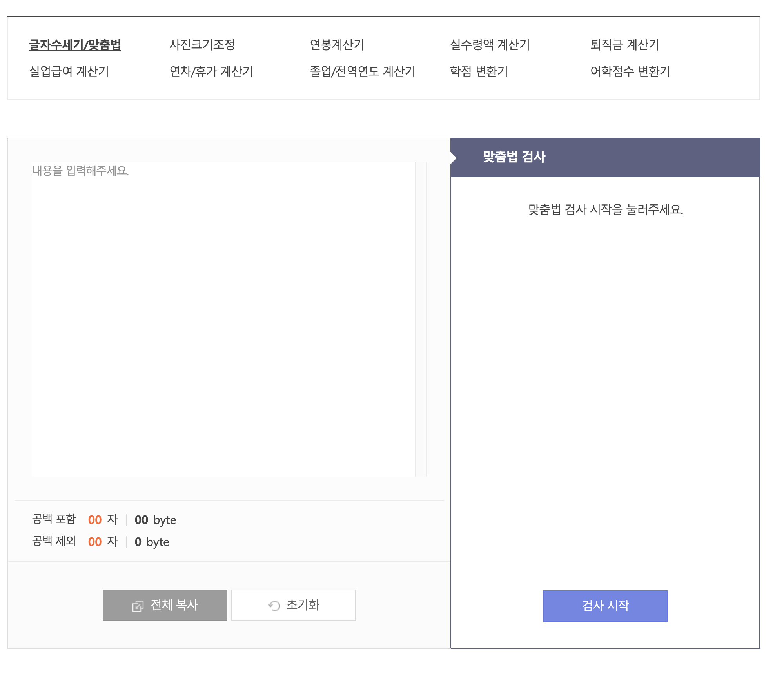This screenshot has width=784, height=677.
Task: Go to 학점 변환기
Action: coord(479,71)
